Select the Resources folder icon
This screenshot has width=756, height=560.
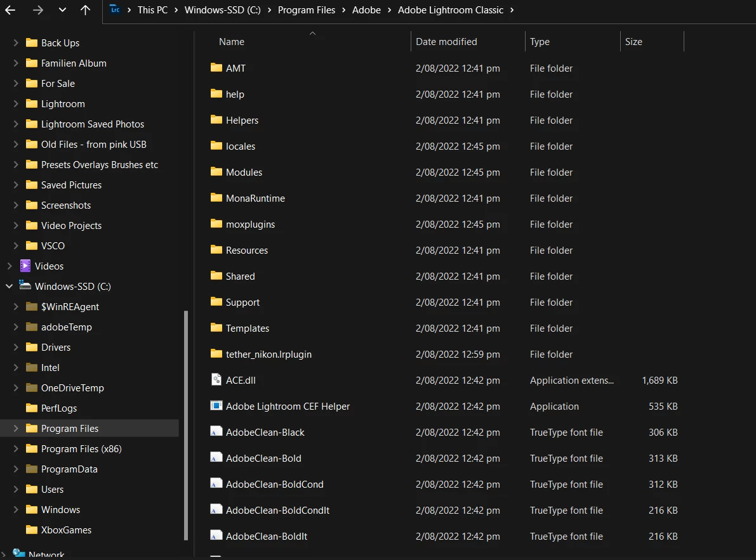216,249
